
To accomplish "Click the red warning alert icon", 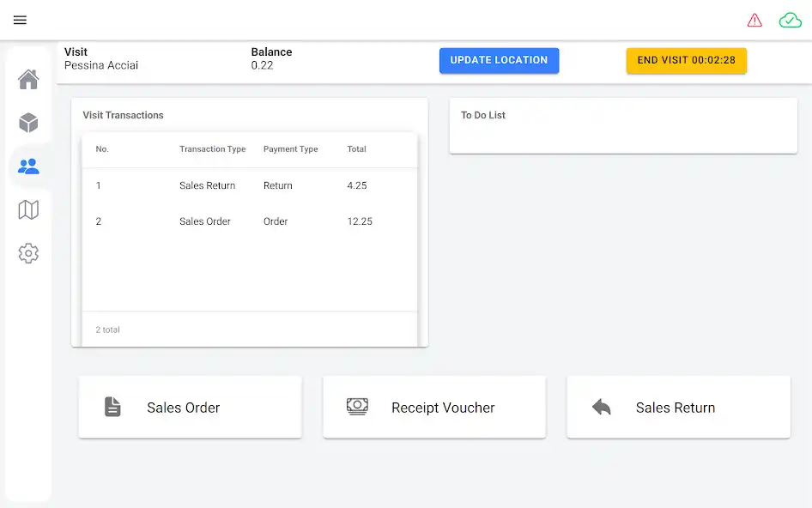I will coord(754,20).
